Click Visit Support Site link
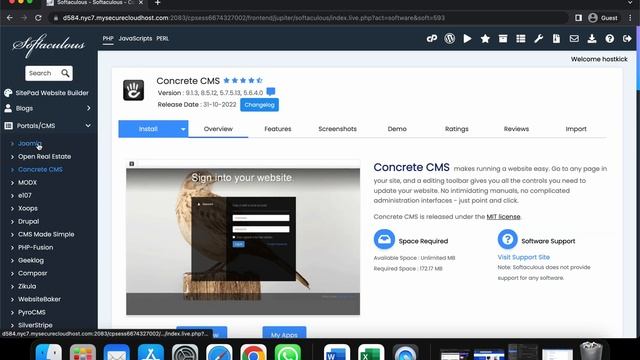 (x=523, y=257)
